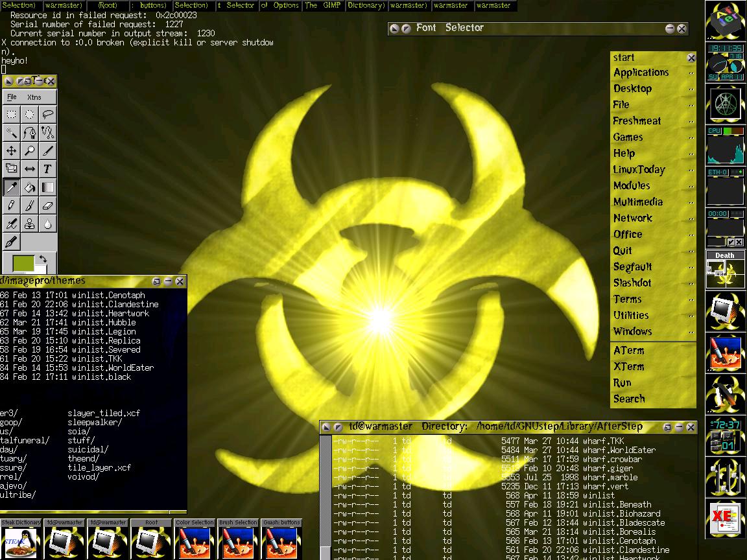Pick the Eraser tool
The width and height of the screenshot is (747, 560).
[x=47, y=206]
